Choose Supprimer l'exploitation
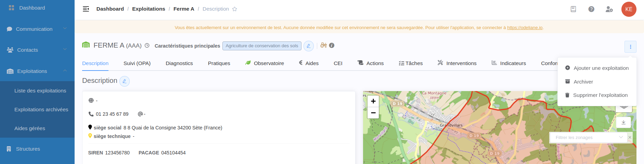 point(597,95)
